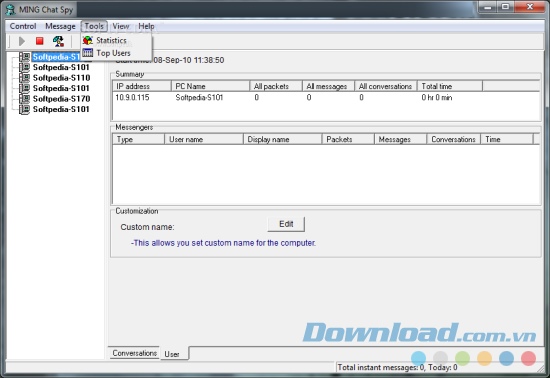This screenshot has width=550, height=378.
Task: Select the Softpedia-S170 computer in tree
Action: [61, 99]
